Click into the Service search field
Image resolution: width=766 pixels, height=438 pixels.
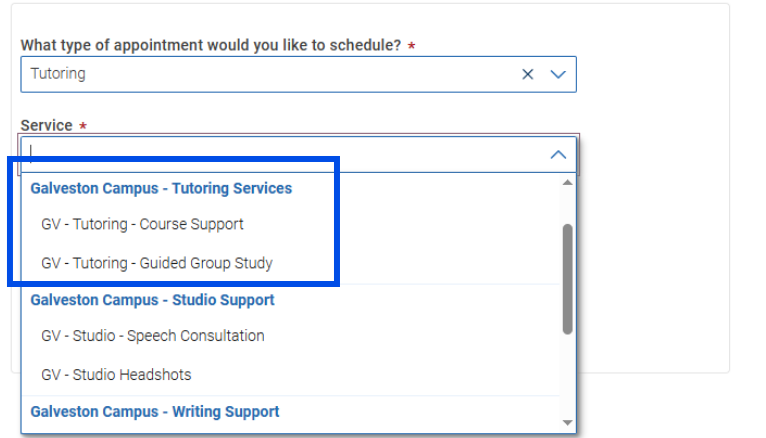click(x=280, y=154)
